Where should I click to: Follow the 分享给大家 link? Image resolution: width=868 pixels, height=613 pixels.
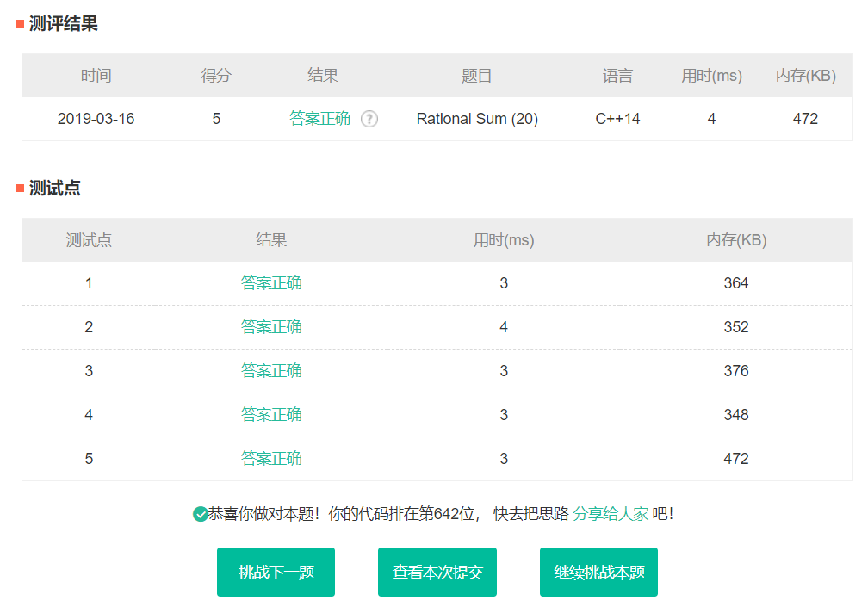click(x=611, y=514)
